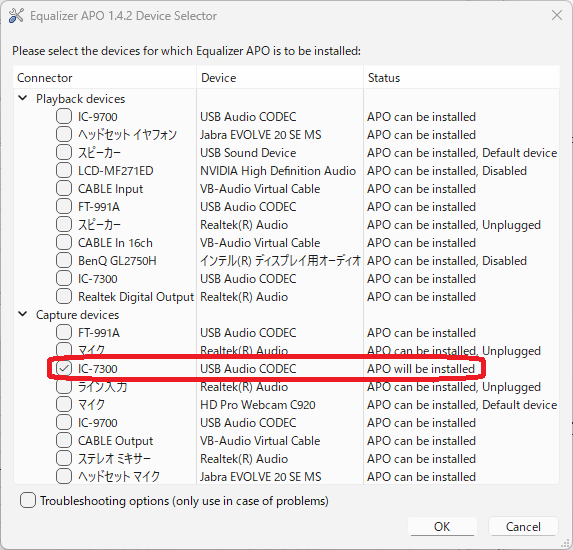Viewport: 573px width, 550px height.
Task: Check the CABLE Input checkbox
Action: click(x=64, y=189)
